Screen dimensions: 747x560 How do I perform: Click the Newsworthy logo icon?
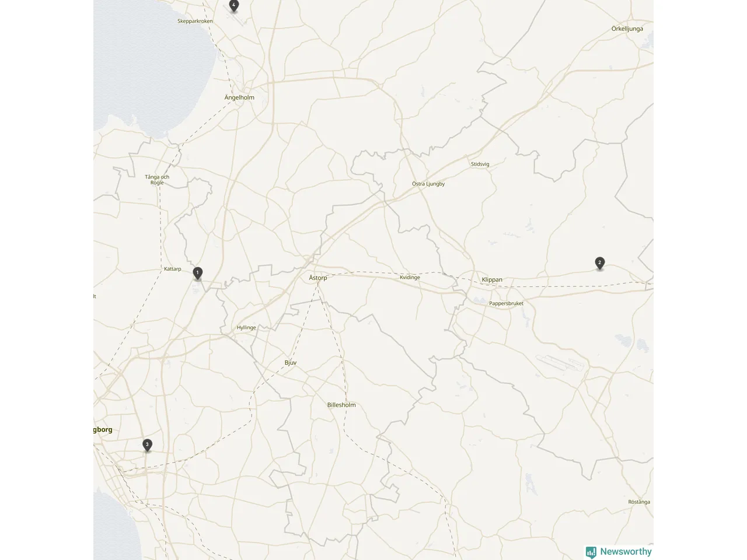[591, 552]
